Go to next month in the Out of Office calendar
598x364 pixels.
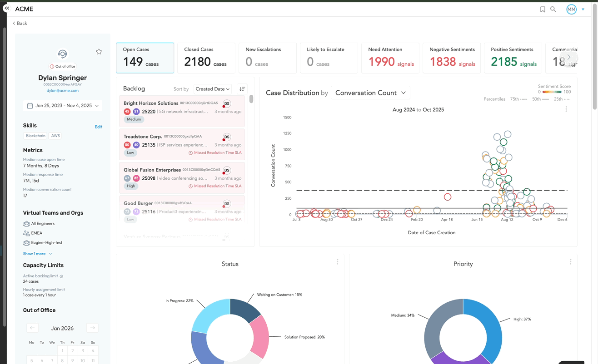click(x=92, y=328)
